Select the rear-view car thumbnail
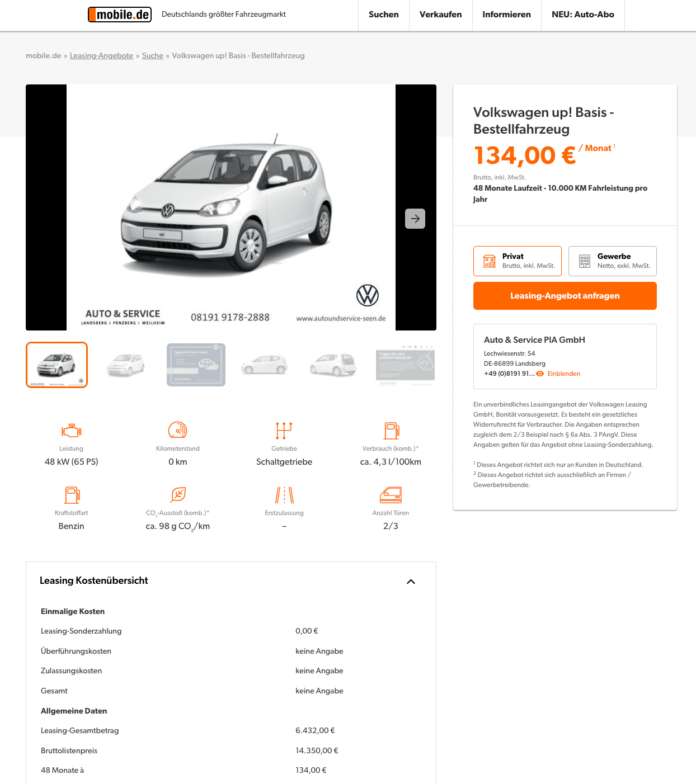The width and height of the screenshot is (696, 784). click(334, 365)
